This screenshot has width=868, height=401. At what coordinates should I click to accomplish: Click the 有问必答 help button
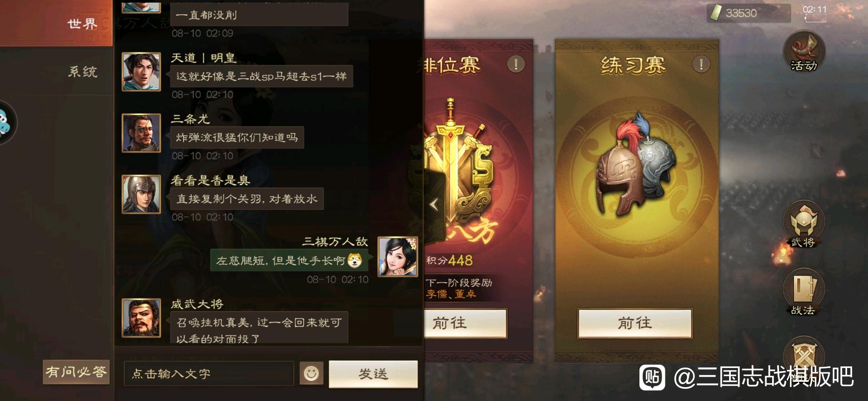(x=76, y=372)
